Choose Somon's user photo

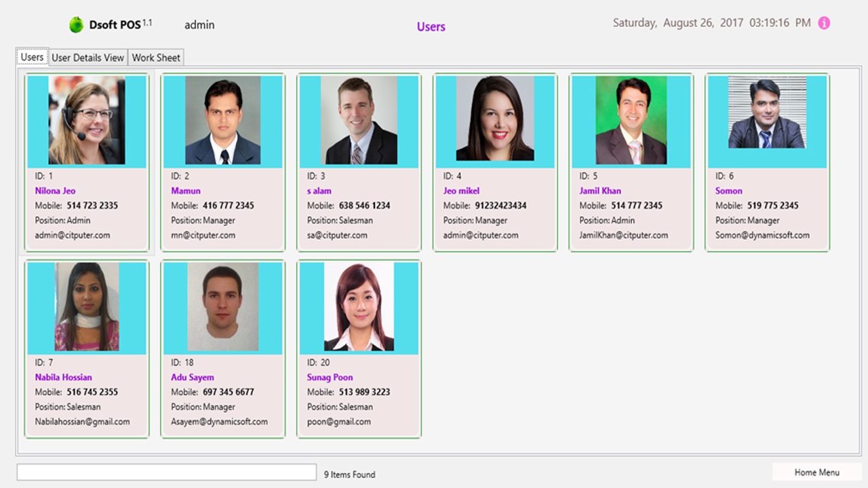pyautogui.click(x=767, y=113)
